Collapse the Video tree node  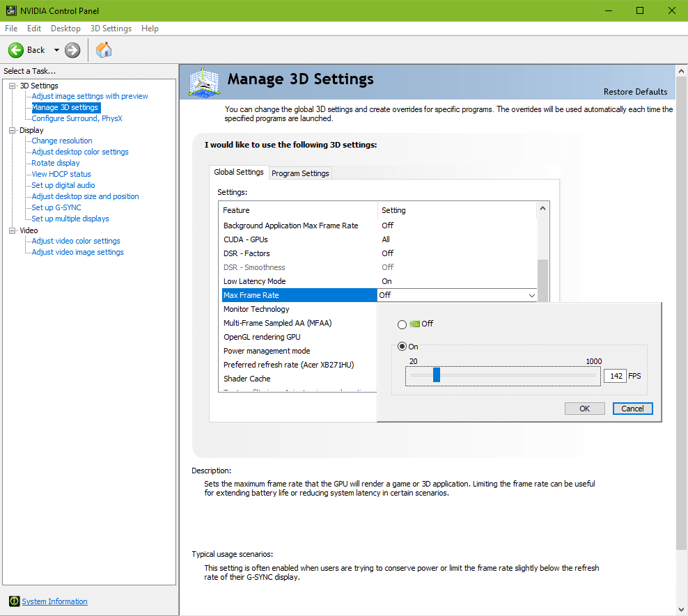12,230
